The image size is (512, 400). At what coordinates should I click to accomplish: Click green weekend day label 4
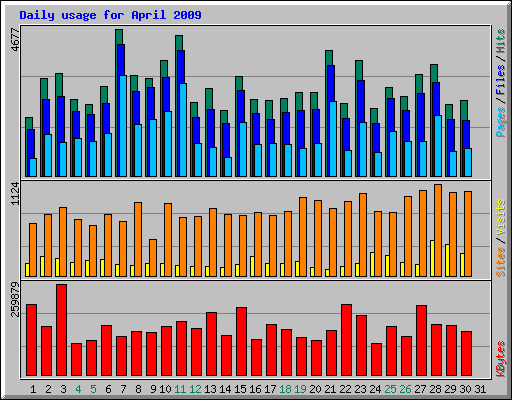[x=78, y=389]
